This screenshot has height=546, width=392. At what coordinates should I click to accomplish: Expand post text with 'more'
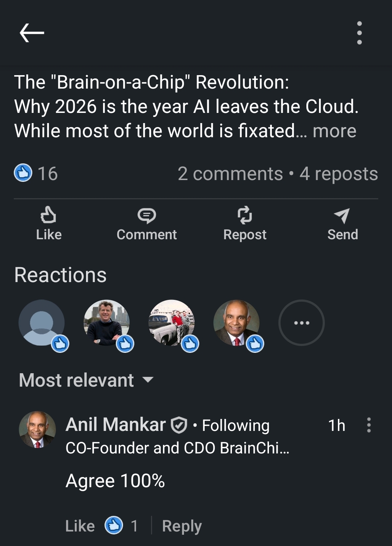coord(334,131)
